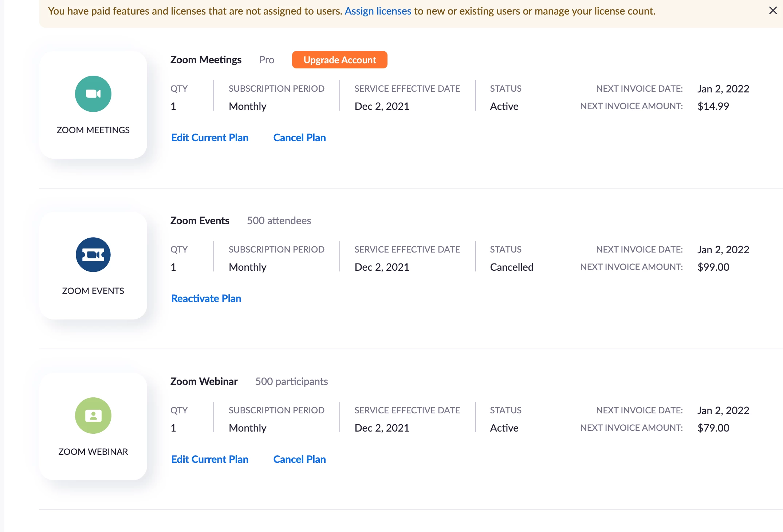Screen dimensions: 783x532
Task: Select the ZOOM EVENTS card label
Action: 93,291
